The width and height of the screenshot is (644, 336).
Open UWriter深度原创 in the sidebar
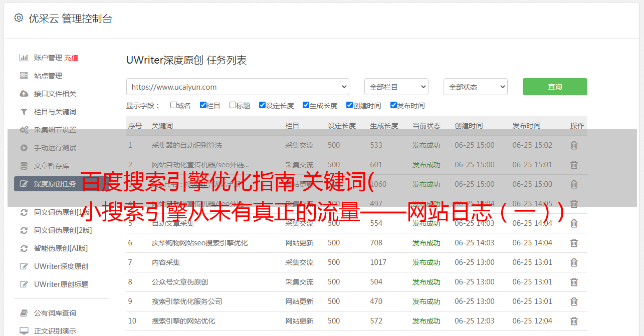point(61,266)
